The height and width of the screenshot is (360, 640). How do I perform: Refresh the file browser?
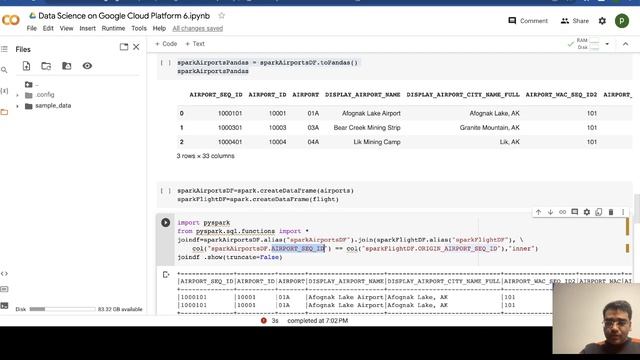pos(46,66)
